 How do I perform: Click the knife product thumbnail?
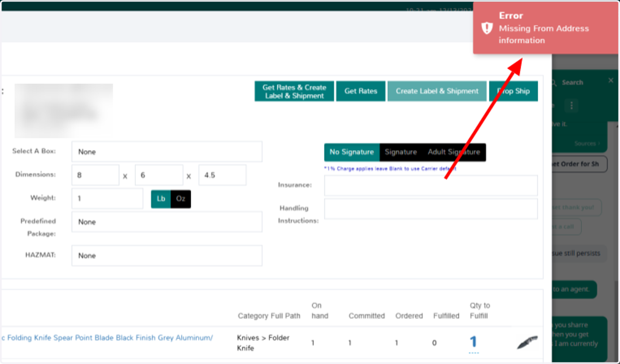point(527,342)
